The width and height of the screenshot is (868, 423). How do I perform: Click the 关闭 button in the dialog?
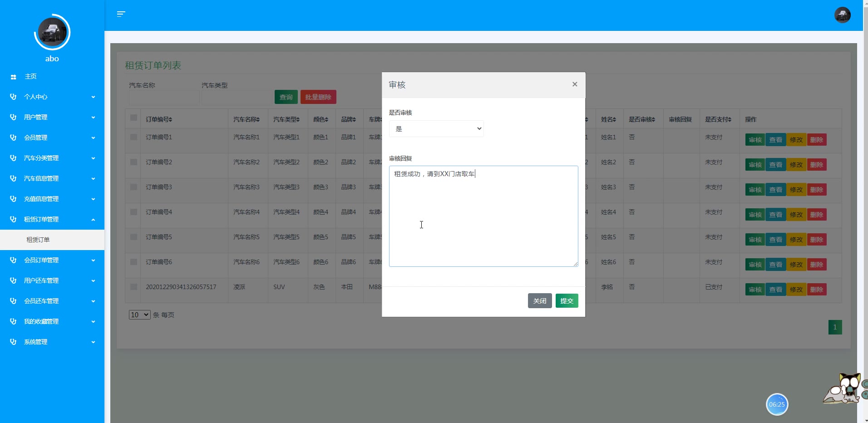(x=540, y=301)
